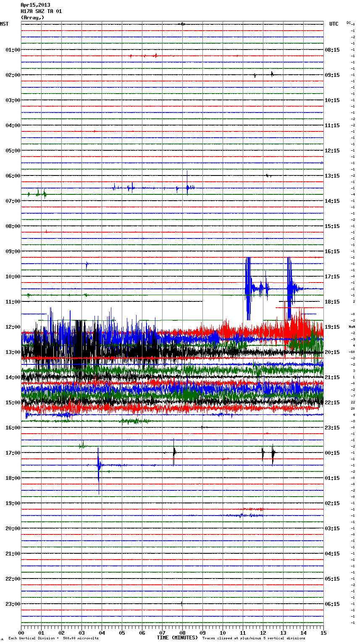Screen dimensions: 357x644
Task: Click the DC column header
Action: (x=349, y=23)
